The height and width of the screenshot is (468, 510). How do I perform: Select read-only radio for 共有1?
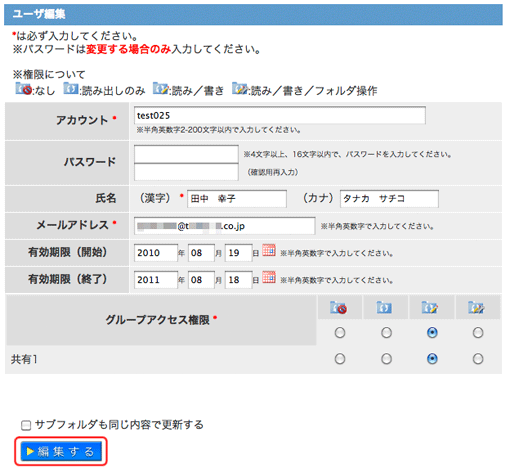pos(386,359)
